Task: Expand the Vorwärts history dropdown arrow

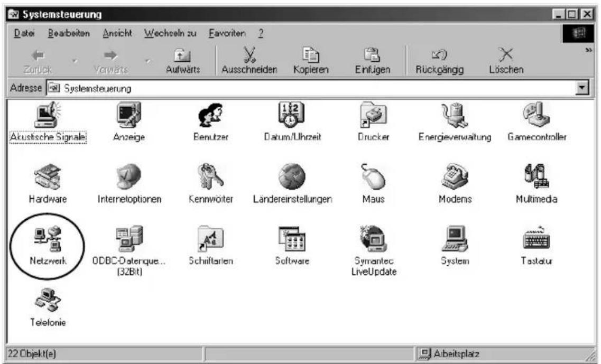Action: 147,61
